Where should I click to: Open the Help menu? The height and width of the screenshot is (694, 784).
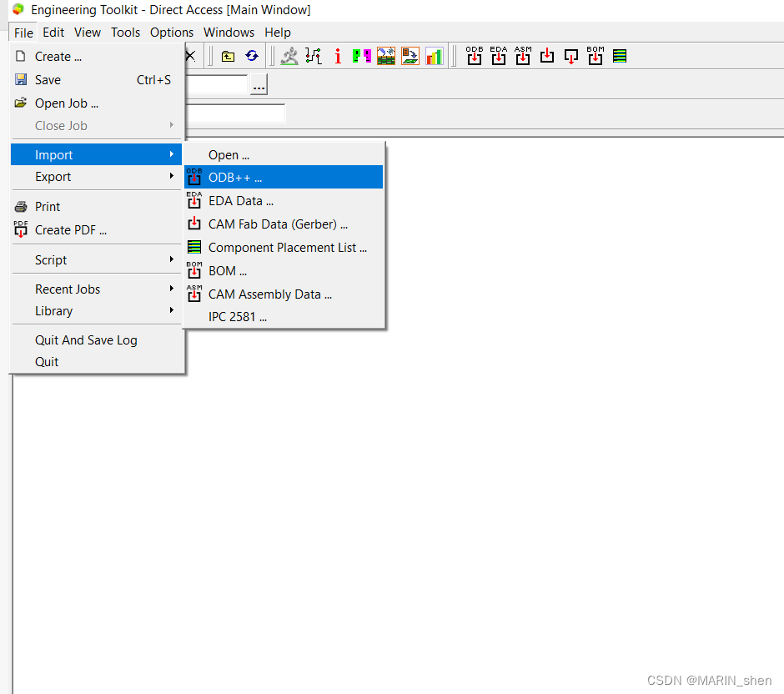point(278,33)
